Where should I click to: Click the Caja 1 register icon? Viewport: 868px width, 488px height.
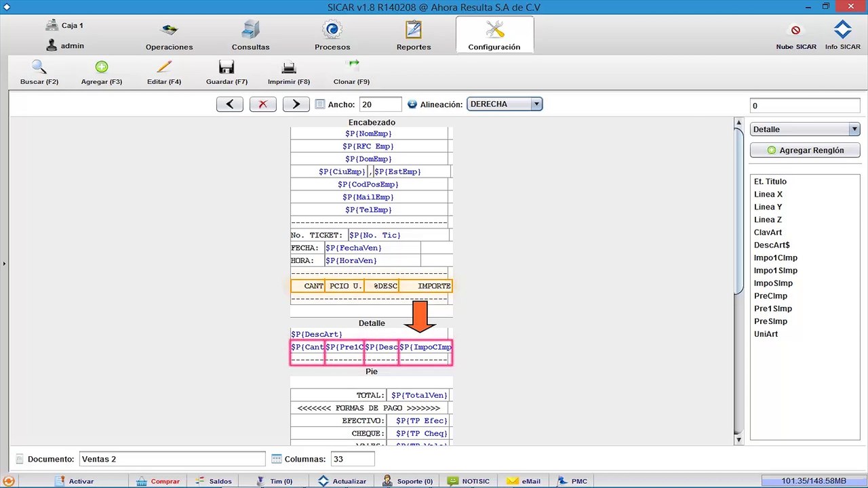pyautogui.click(x=52, y=25)
